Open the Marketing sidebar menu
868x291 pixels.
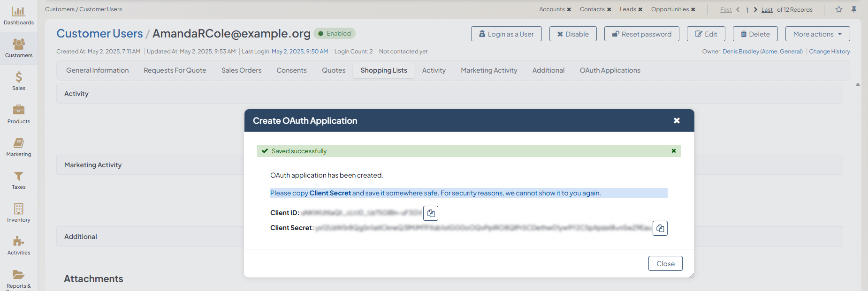(x=19, y=147)
